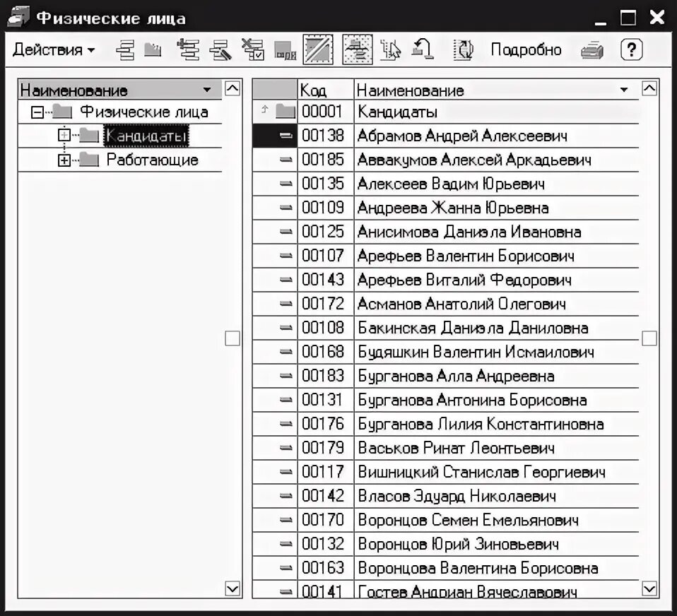Select Кандидаты folder in the tree
This screenshot has width=677, height=616.
point(146,136)
